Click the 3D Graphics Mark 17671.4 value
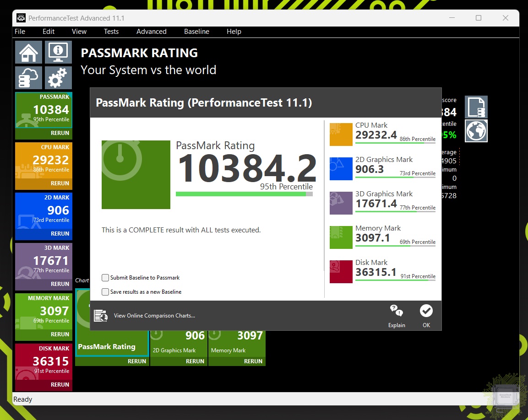Viewport: 528px width, 420px height. click(x=376, y=204)
